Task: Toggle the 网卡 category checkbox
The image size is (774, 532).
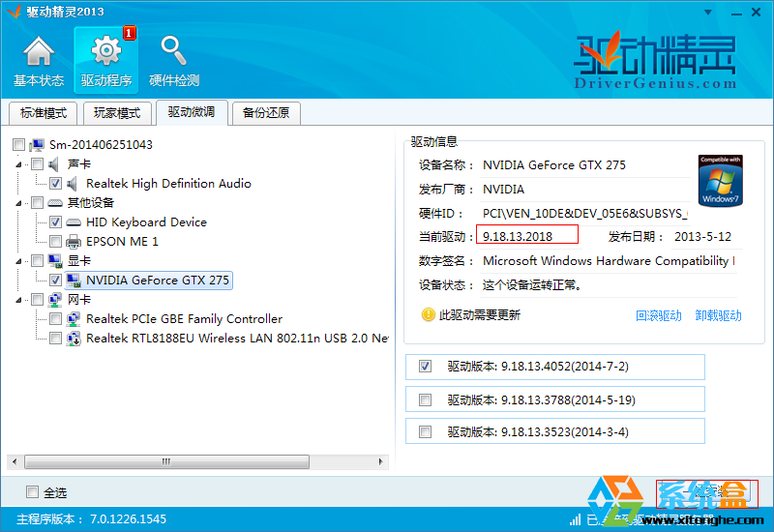Action: 37,300
